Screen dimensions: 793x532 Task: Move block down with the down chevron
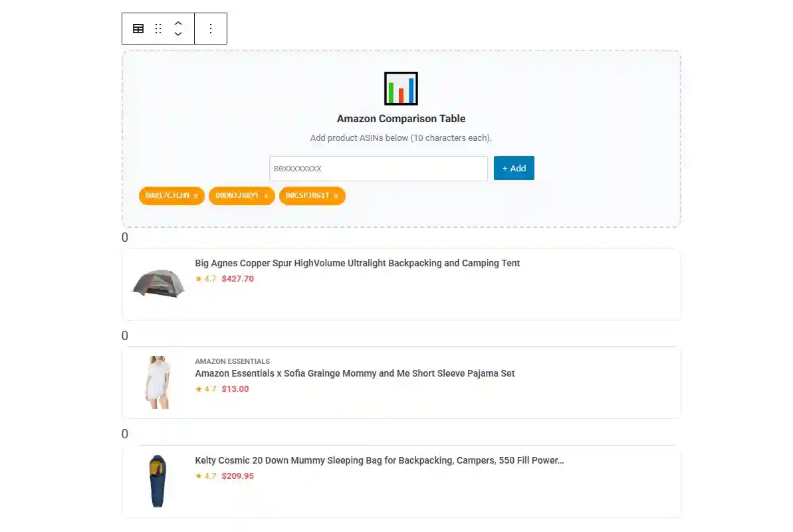click(x=178, y=34)
